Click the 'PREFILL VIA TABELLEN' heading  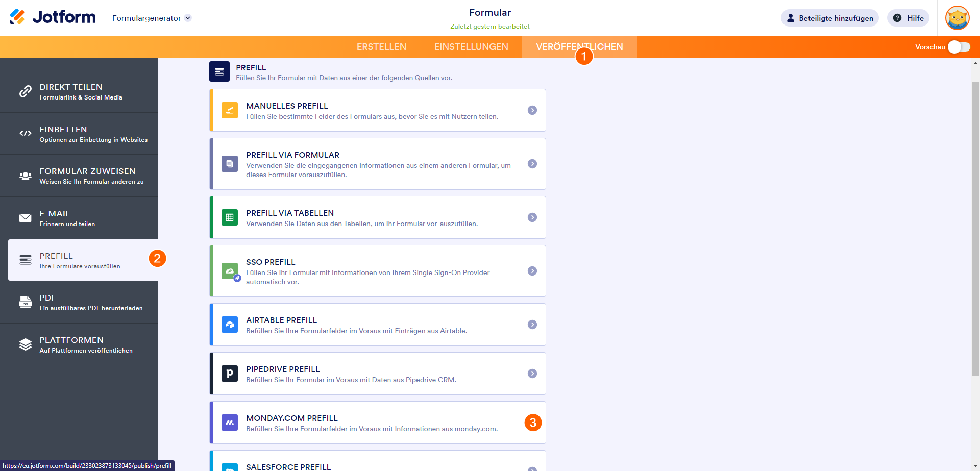tap(290, 213)
